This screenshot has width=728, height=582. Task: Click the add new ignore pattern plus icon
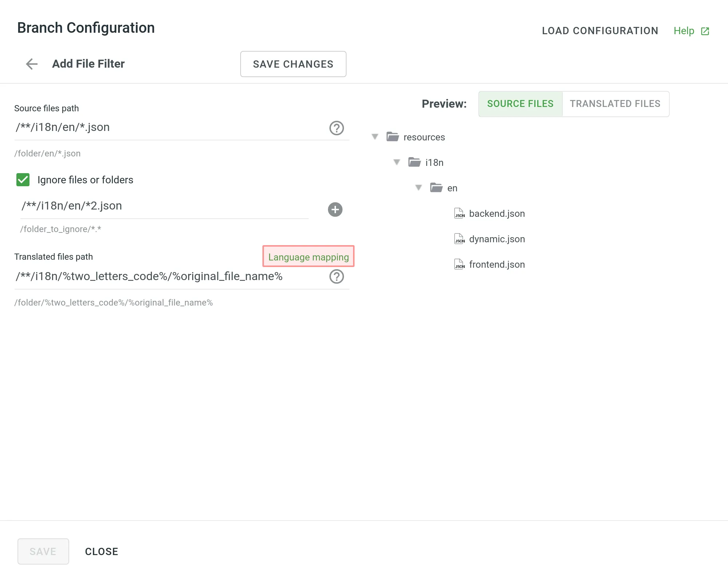pos(335,209)
